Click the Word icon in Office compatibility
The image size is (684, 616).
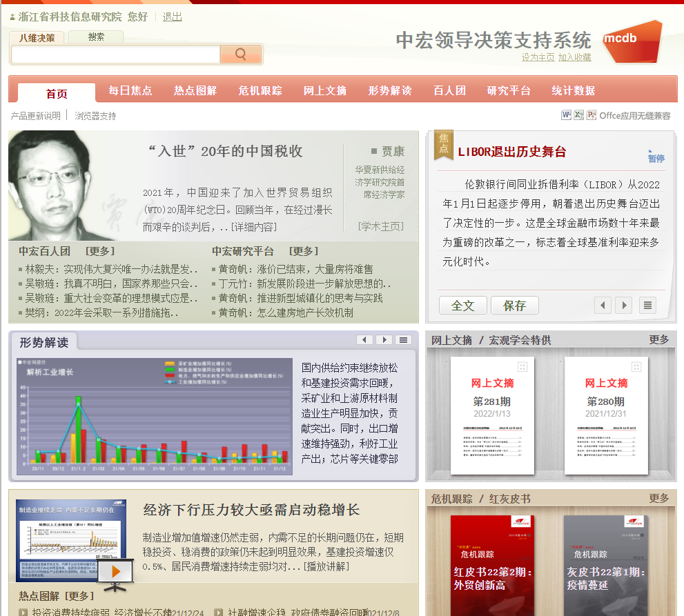pos(566,115)
